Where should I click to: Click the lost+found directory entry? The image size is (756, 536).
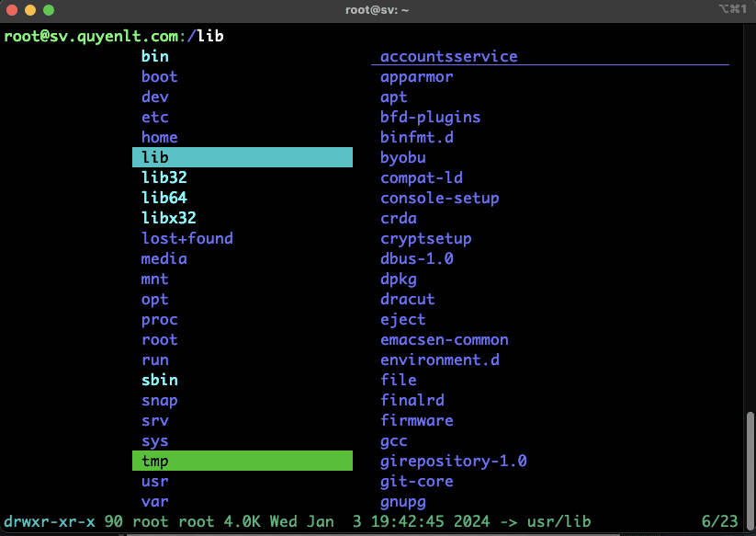point(186,238)
